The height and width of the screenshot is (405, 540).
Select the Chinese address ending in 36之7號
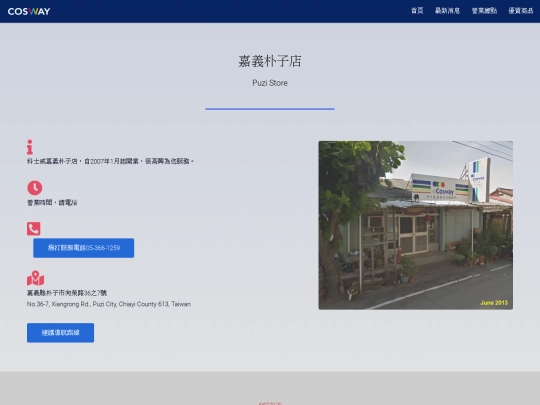click(x=67, y=293)
